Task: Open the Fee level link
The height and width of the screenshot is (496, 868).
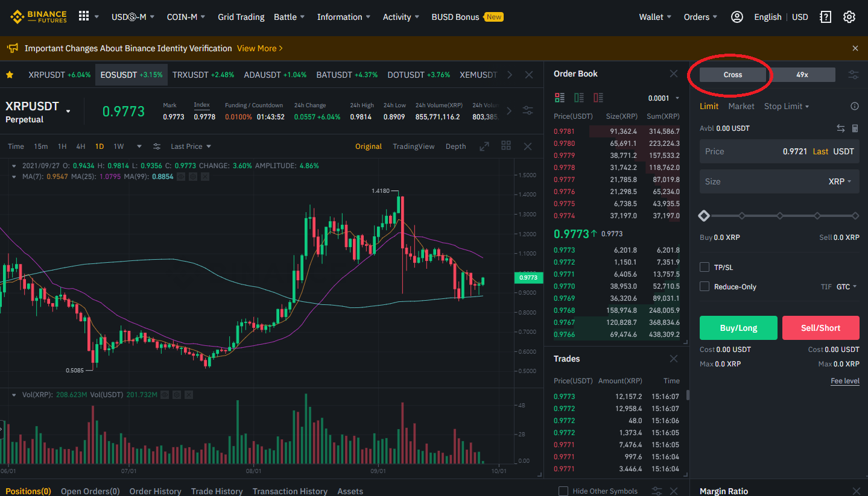Action: 845,381
